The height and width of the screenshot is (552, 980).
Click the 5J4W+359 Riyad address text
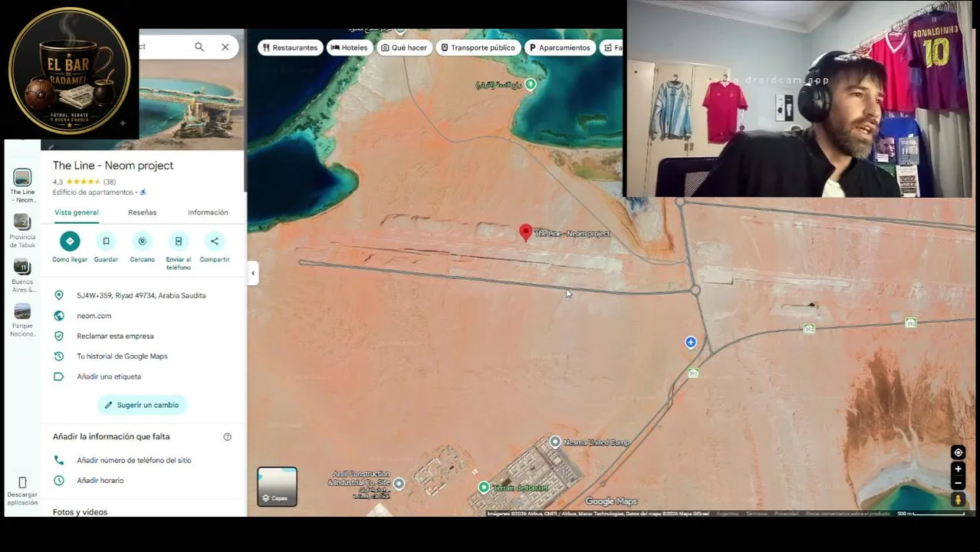141,295
